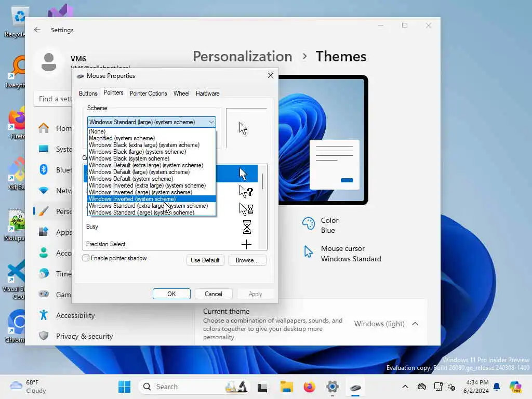Open Time & language settings section
Viewport: 532px width, 399px height.
(54, 274)
